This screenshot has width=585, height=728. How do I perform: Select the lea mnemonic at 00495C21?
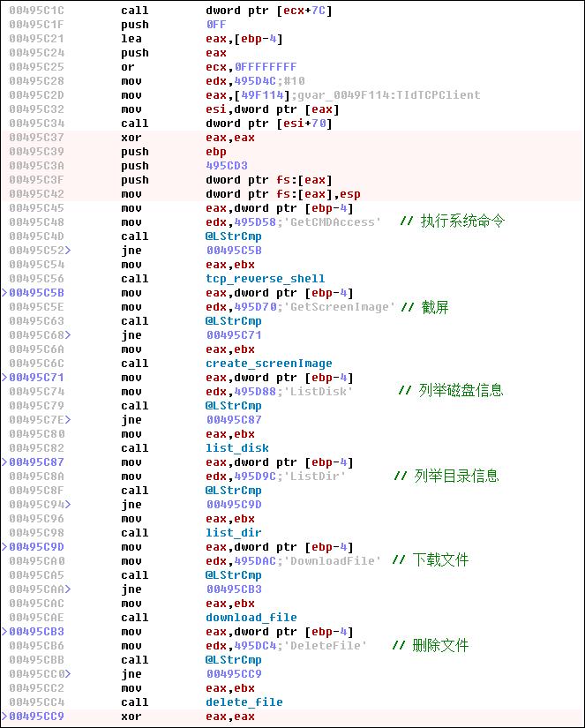131,39
